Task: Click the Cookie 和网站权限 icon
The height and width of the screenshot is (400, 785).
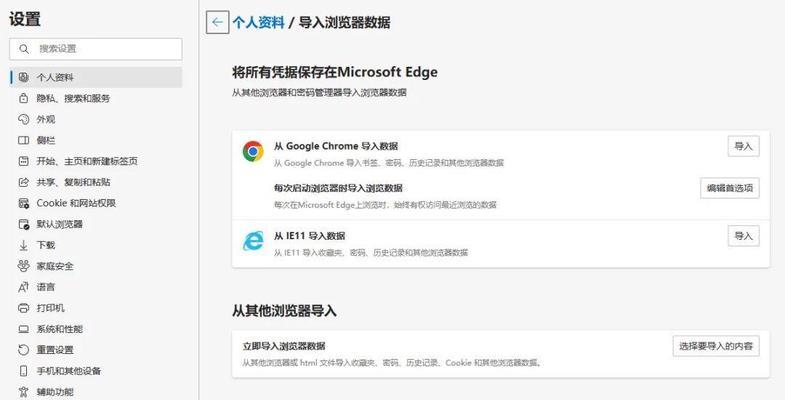Action: point(24,203)
